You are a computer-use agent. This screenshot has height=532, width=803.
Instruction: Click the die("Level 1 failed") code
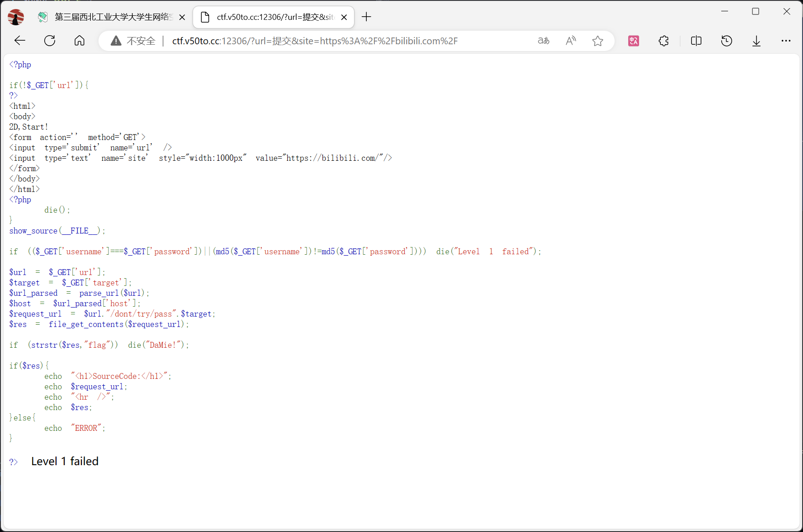click(x=489, y=252)
